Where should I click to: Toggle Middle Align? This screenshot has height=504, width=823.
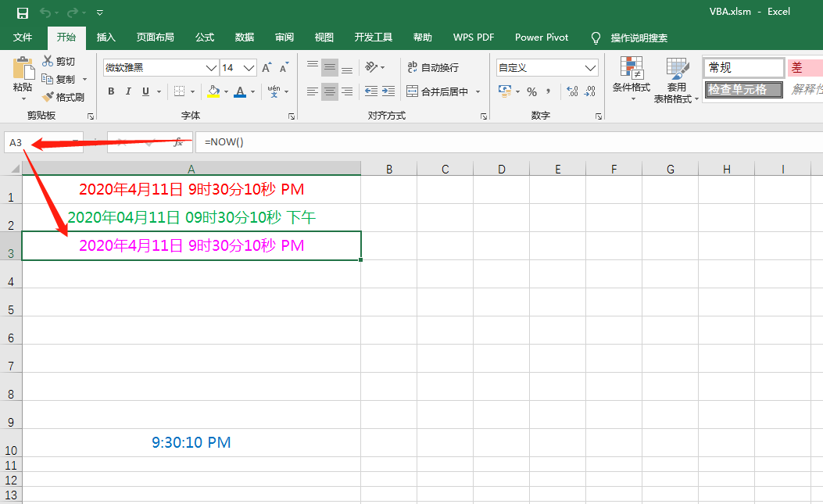(330, 67)
